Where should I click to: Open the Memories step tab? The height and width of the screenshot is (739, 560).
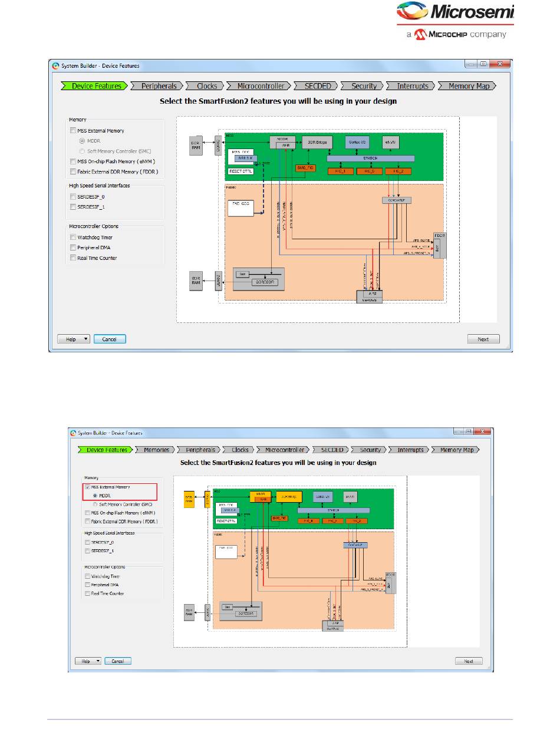tap(156, 450)
